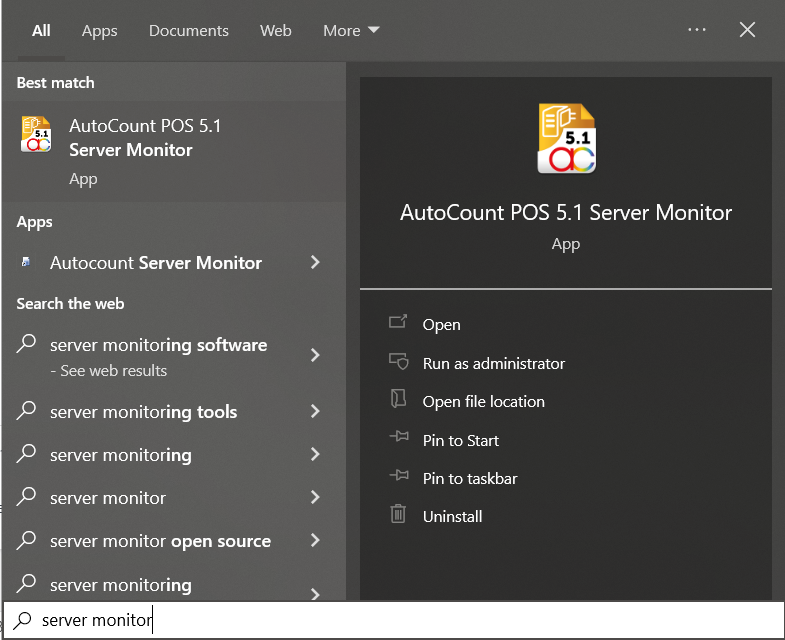Click the Run as administrator shield icon
The image size is (785, 640).
[x=398, y=362]
